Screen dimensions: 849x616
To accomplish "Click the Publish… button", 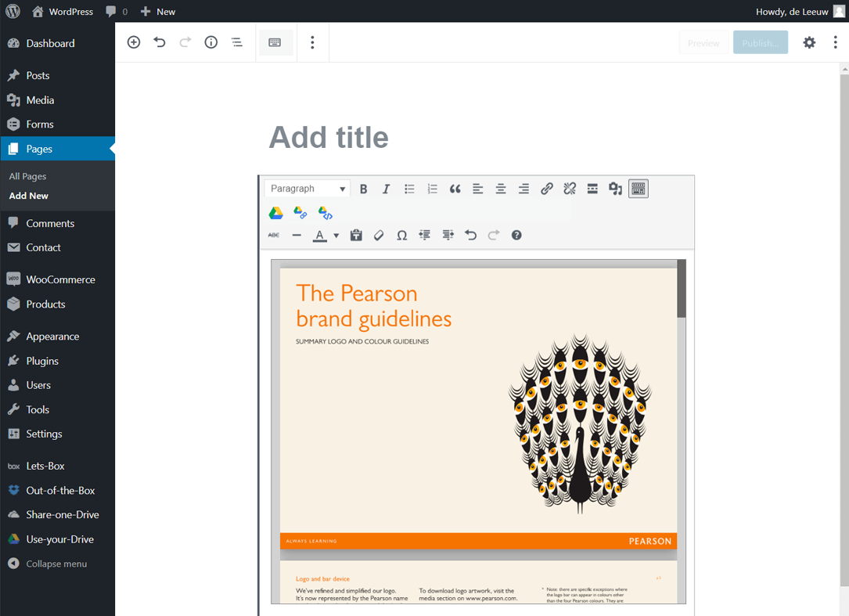I will click(x=761, y=43).
